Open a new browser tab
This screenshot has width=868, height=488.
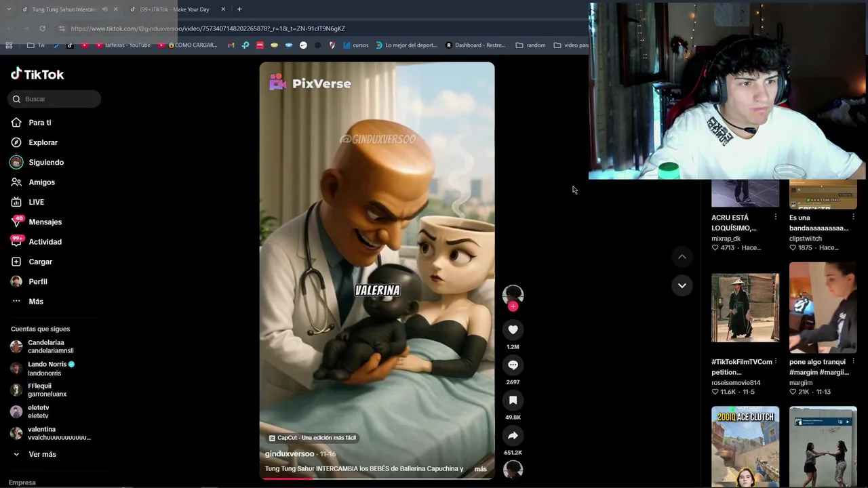click(x=239, y=9)
